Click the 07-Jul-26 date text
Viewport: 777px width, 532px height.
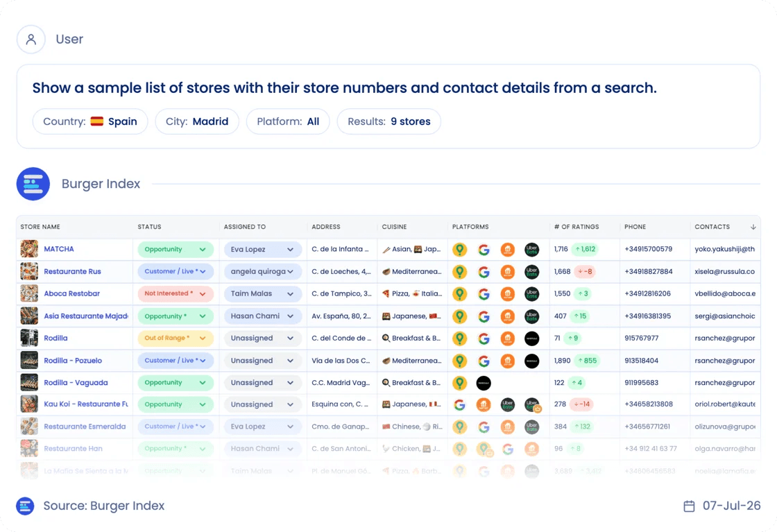coord(731,506)
